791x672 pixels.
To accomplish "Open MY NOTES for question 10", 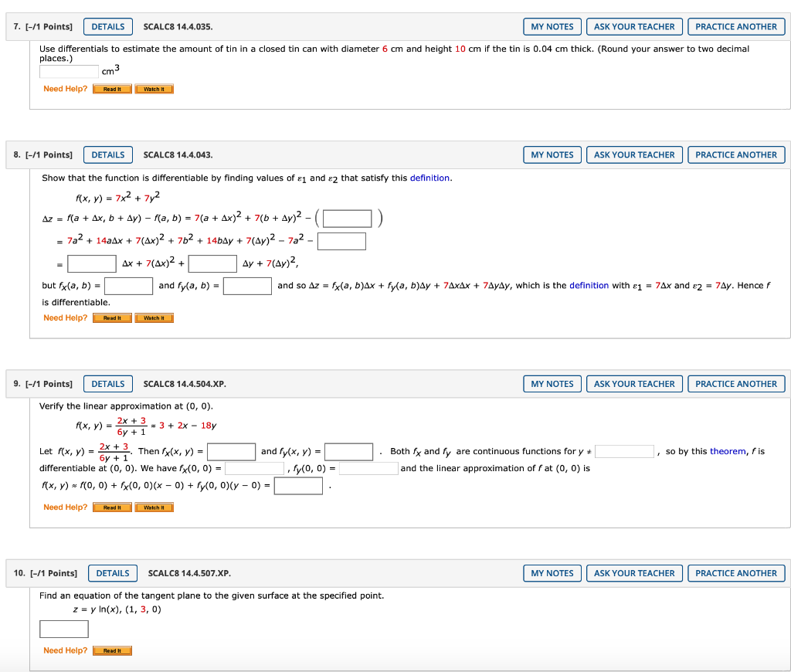I will 552,573.
